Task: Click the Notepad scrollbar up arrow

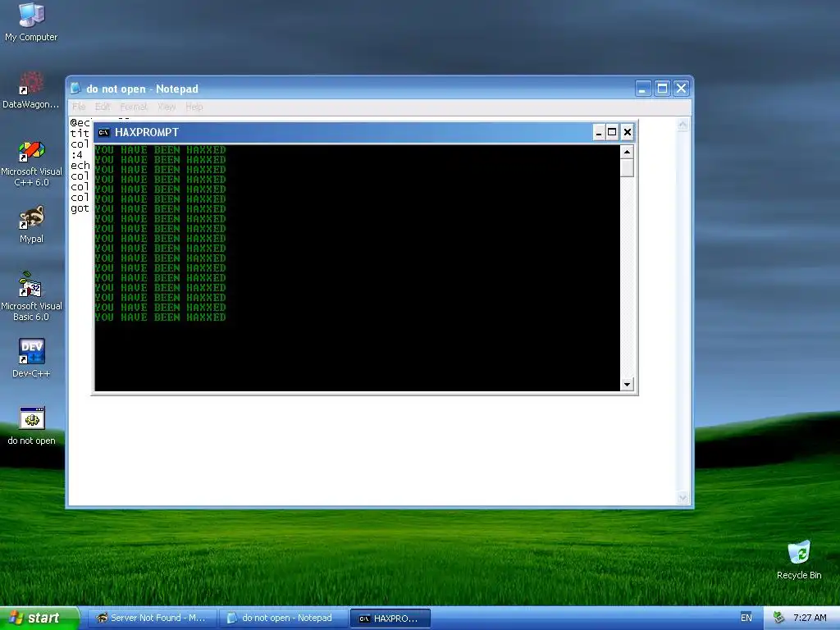Action: [682, 125]
